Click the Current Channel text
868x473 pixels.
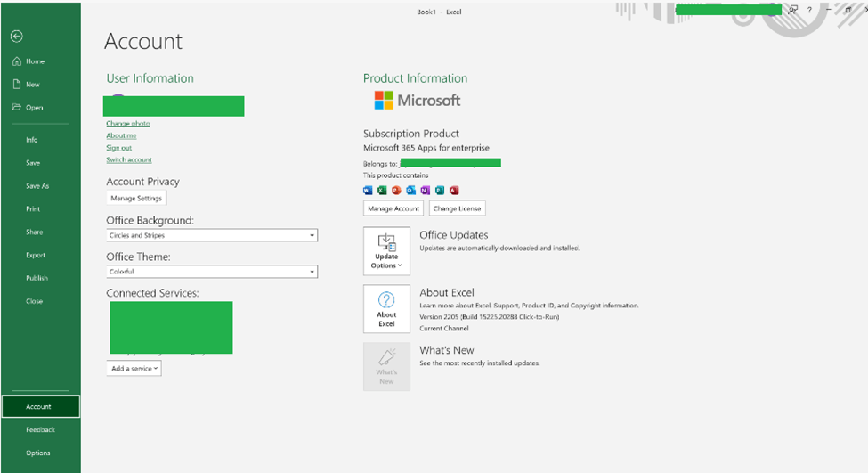pyautogui.click(x=444, y=329)
